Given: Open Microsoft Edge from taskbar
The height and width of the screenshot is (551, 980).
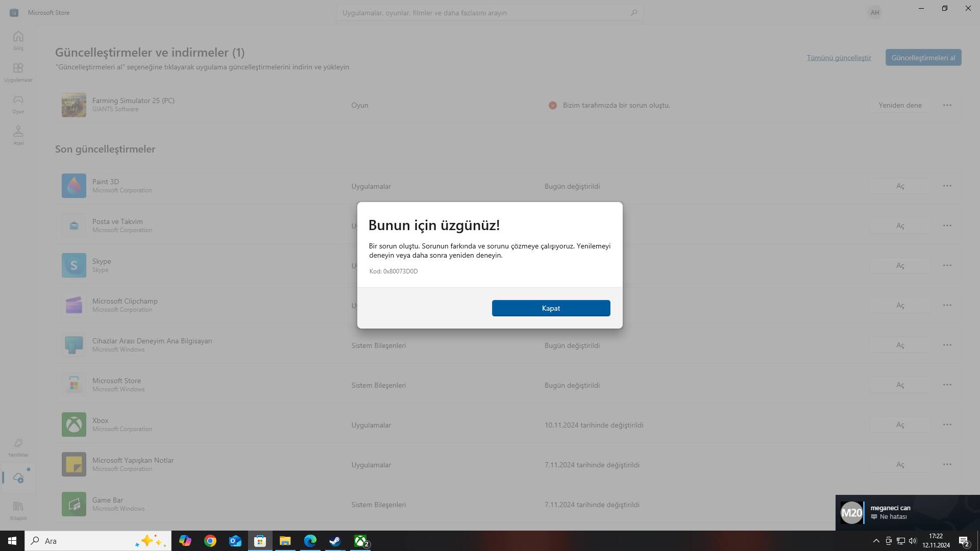Looking at the screenshot, I should (x=310, y=541).
